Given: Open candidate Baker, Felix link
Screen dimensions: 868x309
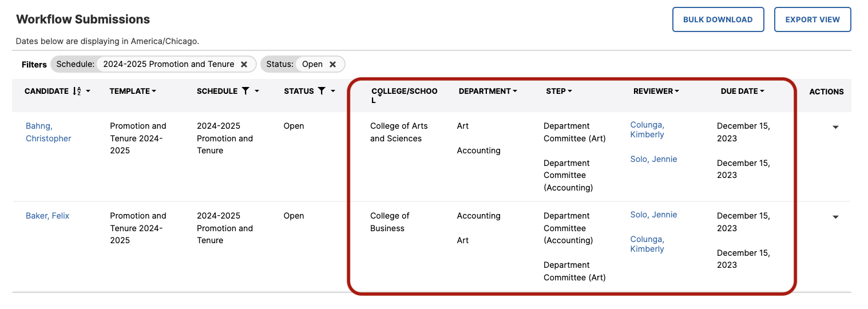Looking at the screenshot, I should (47, 216).
